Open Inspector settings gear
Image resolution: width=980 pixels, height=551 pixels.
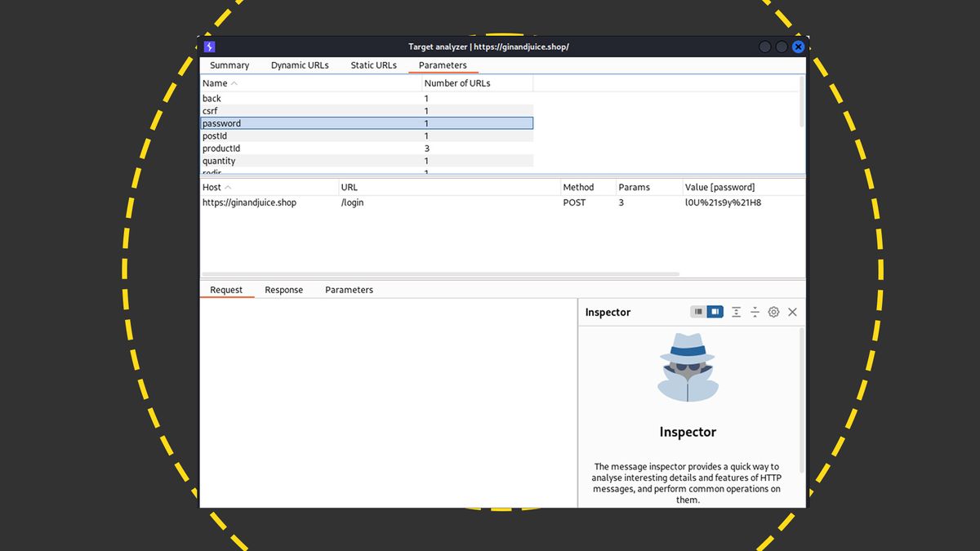point(773,312)
